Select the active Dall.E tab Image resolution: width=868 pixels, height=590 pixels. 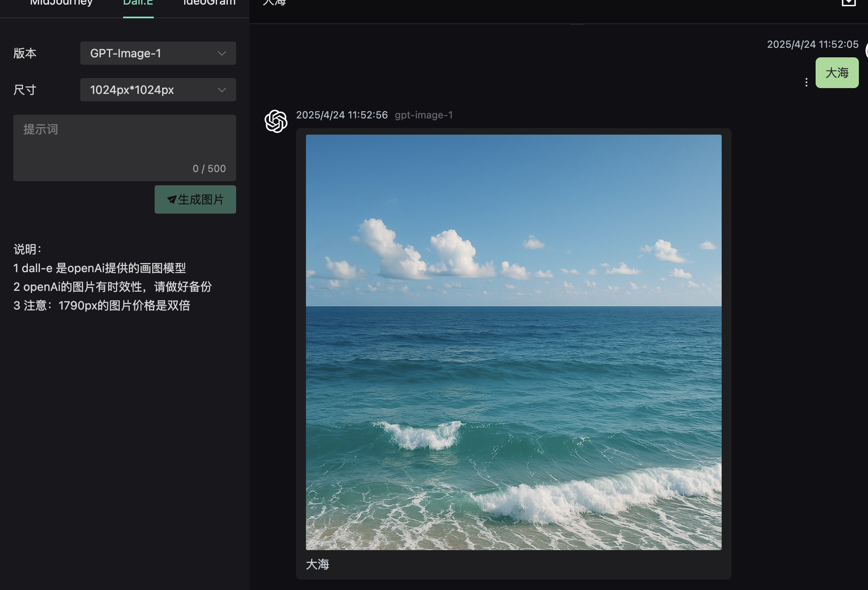138,3
